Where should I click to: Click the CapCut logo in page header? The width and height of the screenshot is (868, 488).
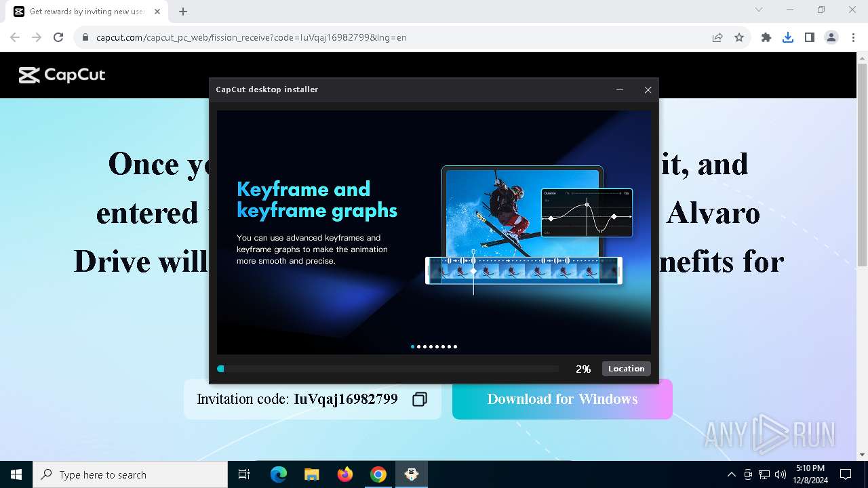[x=62, y=75]
